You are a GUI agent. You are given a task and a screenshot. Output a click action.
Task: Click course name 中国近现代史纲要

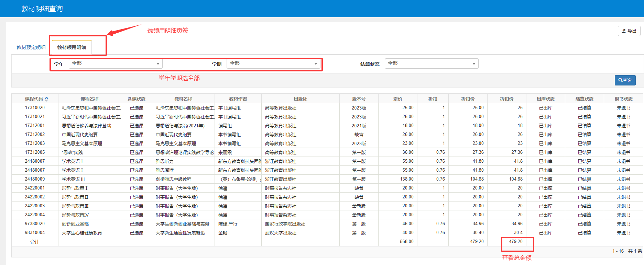click(x=80, y=135)
